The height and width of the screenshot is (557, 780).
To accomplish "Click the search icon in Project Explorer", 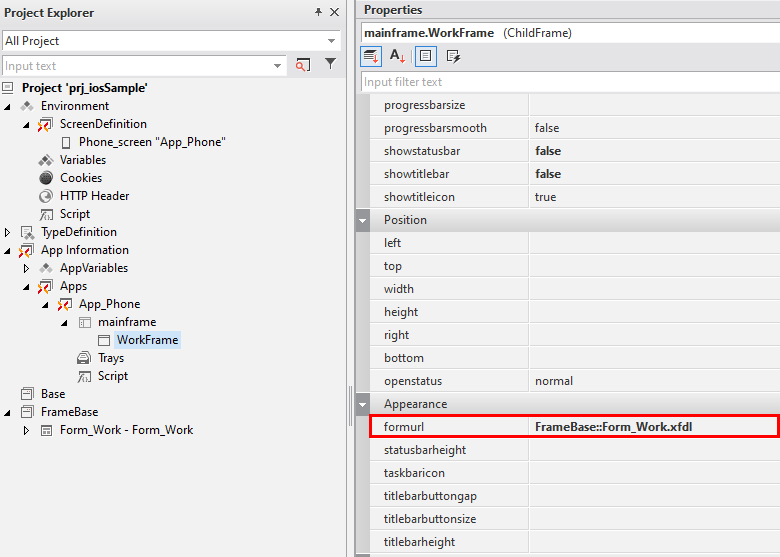I will 303,65.
